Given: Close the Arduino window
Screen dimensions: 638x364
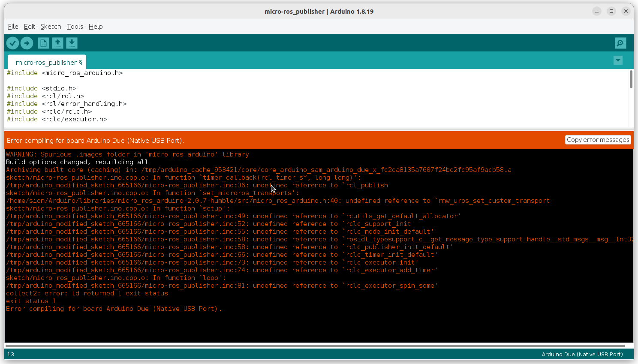Looking at the screenshot, I should (626, 11).
